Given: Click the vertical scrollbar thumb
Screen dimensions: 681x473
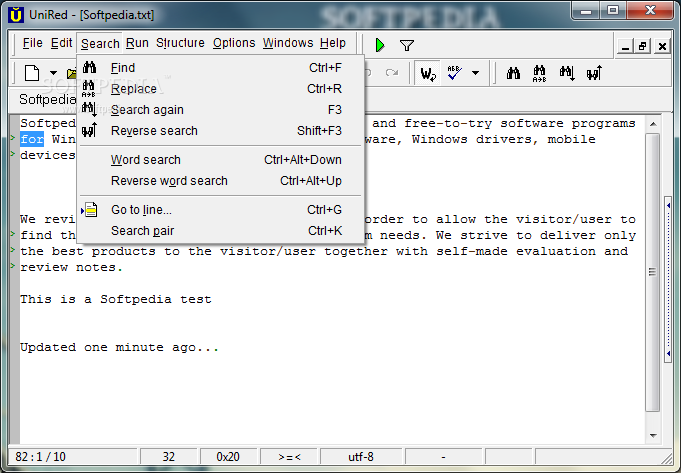Looking at the screenshot, I should pyautogui.click(x=653, y=272).
